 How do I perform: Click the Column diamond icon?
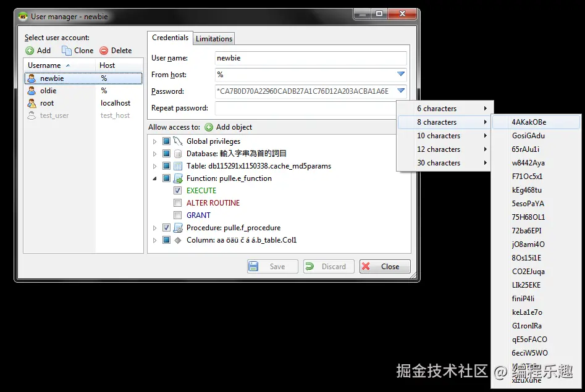(x=178, y=240)
